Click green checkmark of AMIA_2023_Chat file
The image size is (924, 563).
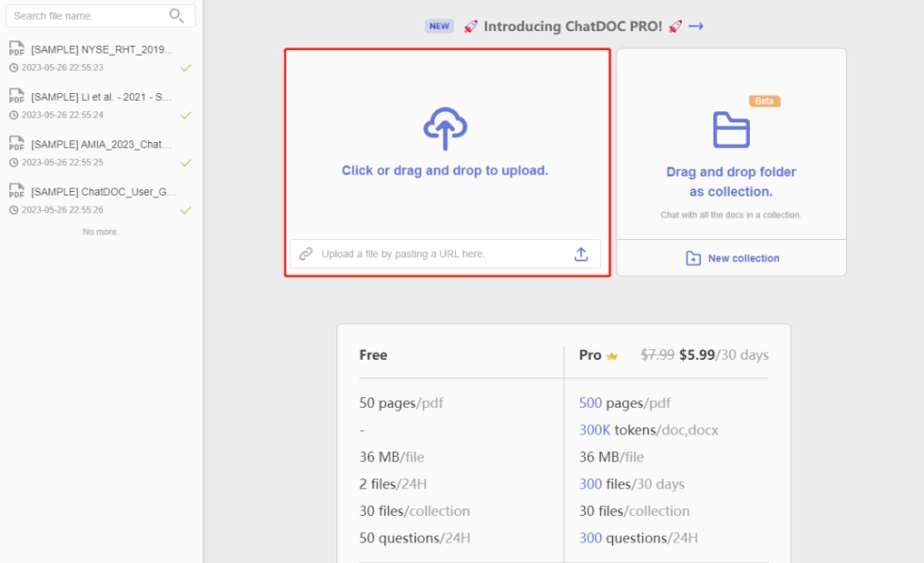click(x=186, y=163)
